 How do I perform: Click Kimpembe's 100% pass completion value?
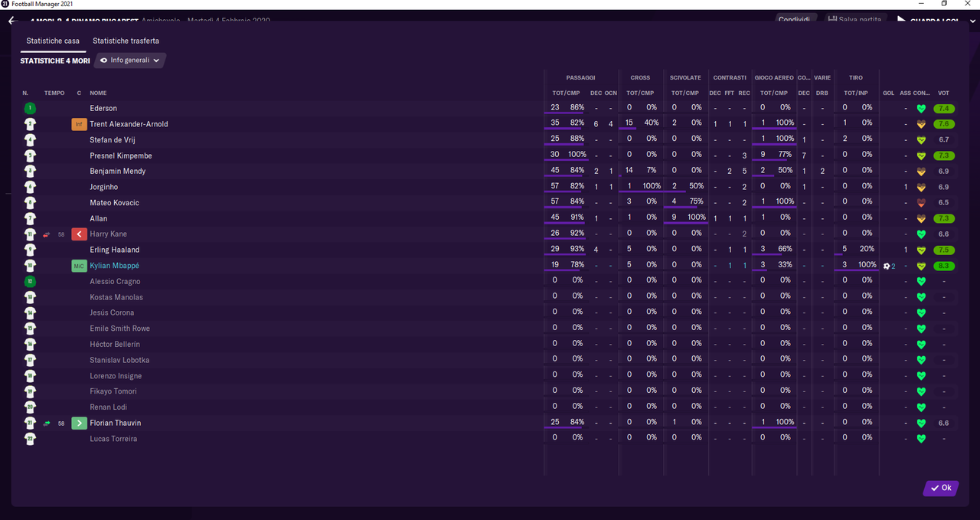point(576,155)
